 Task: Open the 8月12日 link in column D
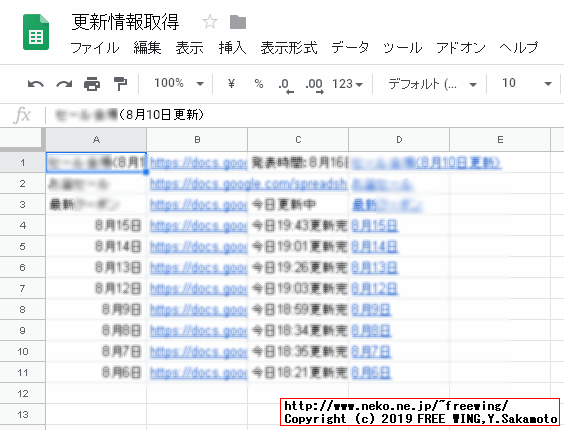click(x=374, y=288)
